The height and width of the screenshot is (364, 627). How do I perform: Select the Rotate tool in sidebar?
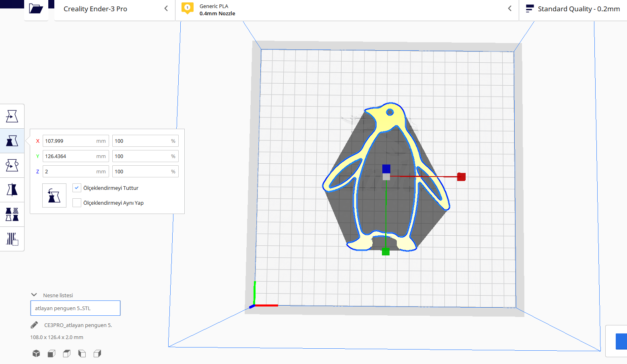coord(12,165)
